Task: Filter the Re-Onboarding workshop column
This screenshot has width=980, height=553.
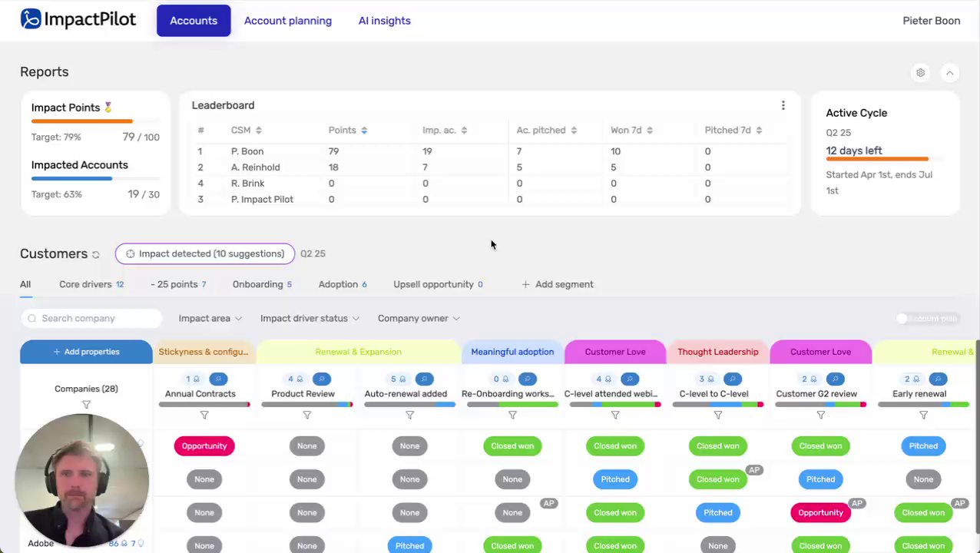Action: tap(512, 415)
